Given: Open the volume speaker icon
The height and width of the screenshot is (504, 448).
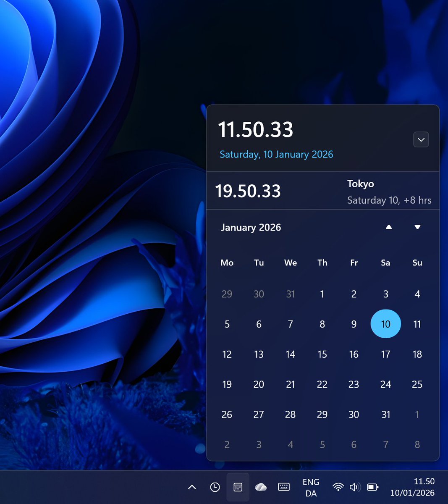Looking at the screenshot, I should [x=355, y=487].
